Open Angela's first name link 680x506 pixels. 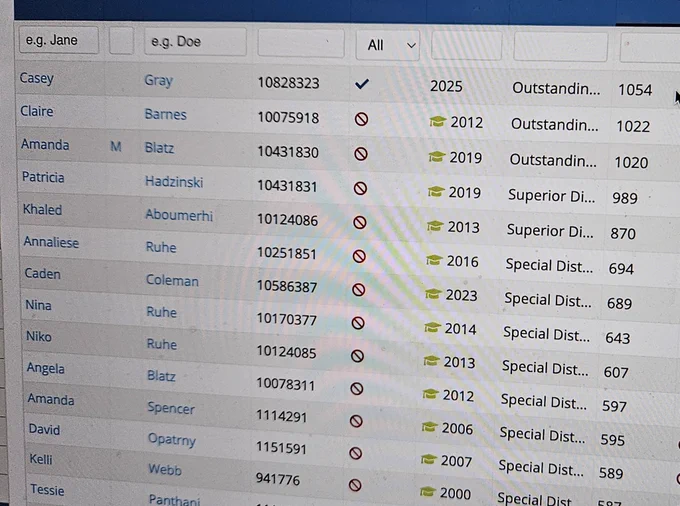click(x=46, y=368)
